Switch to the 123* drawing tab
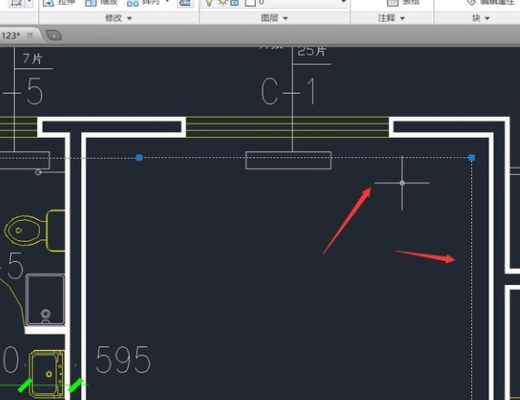Screen dimensions: 520x400 tap(11, 35)
